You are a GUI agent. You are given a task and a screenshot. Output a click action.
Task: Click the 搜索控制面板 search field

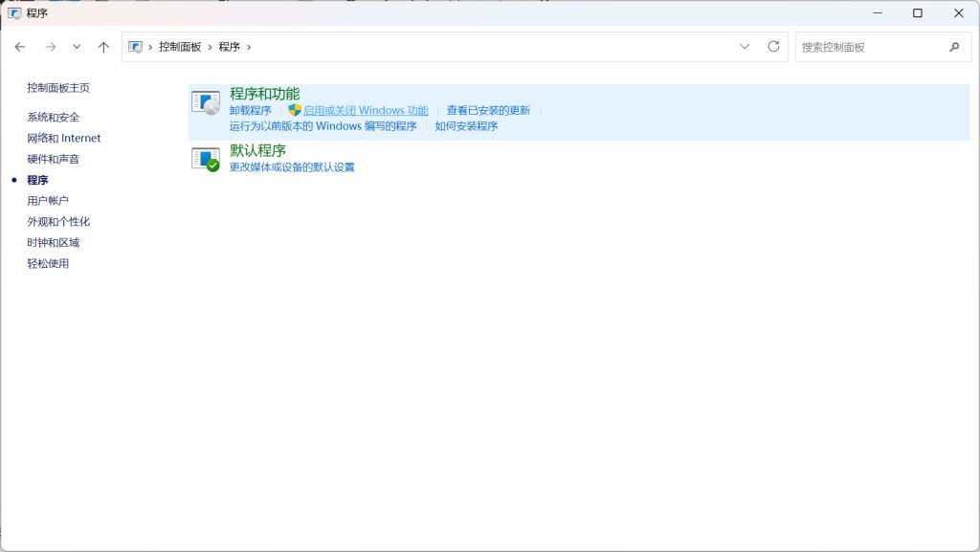click(883, 47)
